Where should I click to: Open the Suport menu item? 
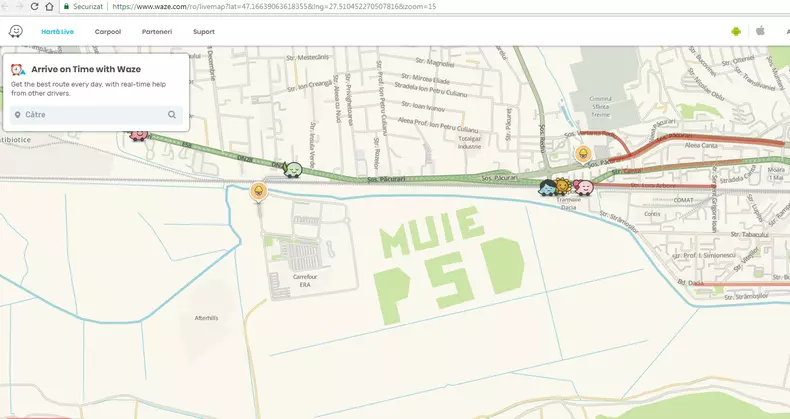[204, 32]
